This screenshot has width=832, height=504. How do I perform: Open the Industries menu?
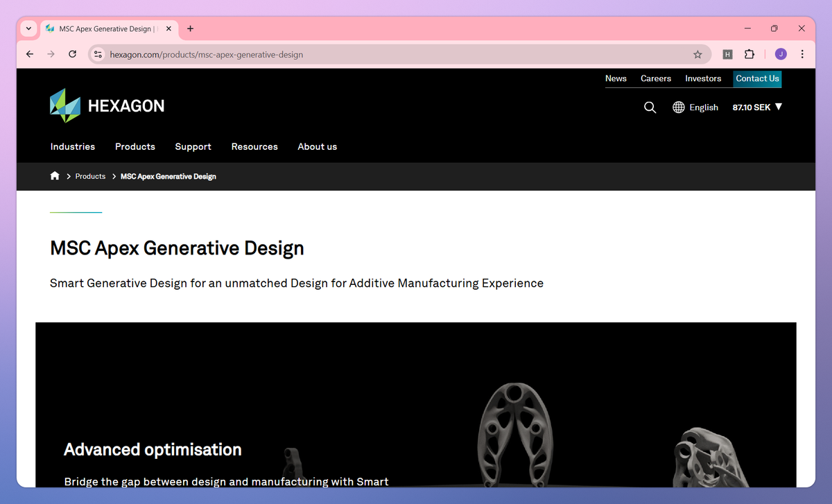click(x=73, y=146)
